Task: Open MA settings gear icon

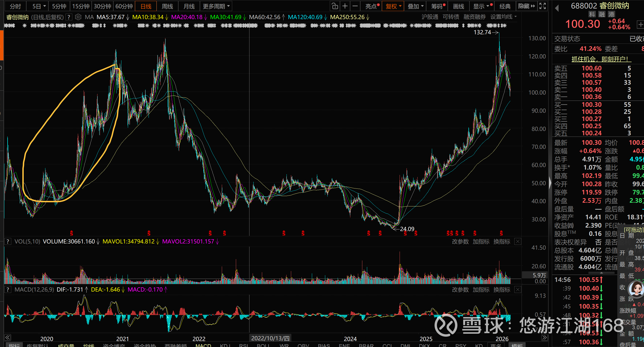Action: (x=78, y=17)
